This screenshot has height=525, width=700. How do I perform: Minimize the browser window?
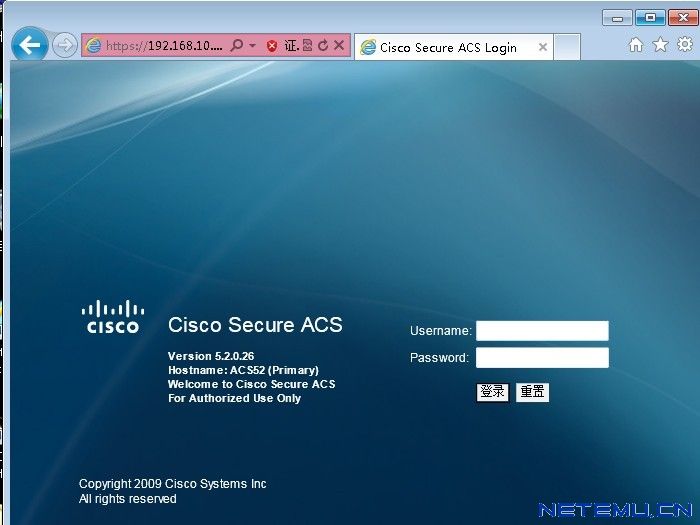pyautogui.click(x=617, y=18)
